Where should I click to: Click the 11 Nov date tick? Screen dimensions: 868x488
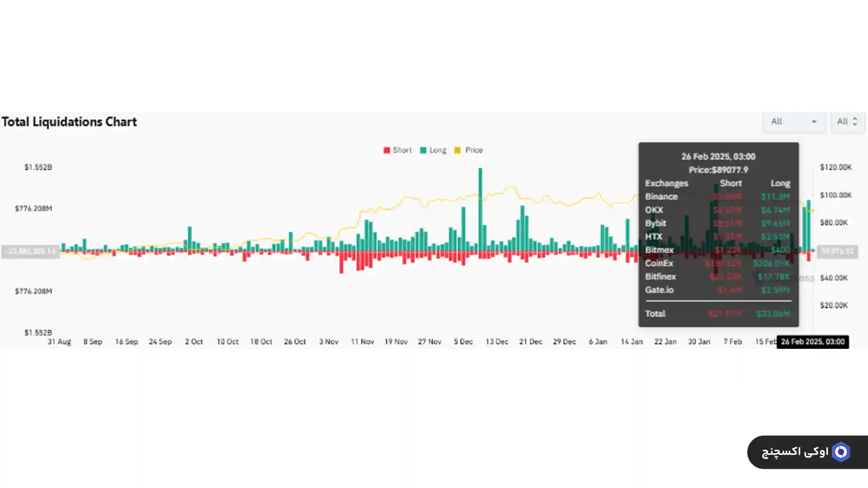pyautogui.click(x=363, y=342)
